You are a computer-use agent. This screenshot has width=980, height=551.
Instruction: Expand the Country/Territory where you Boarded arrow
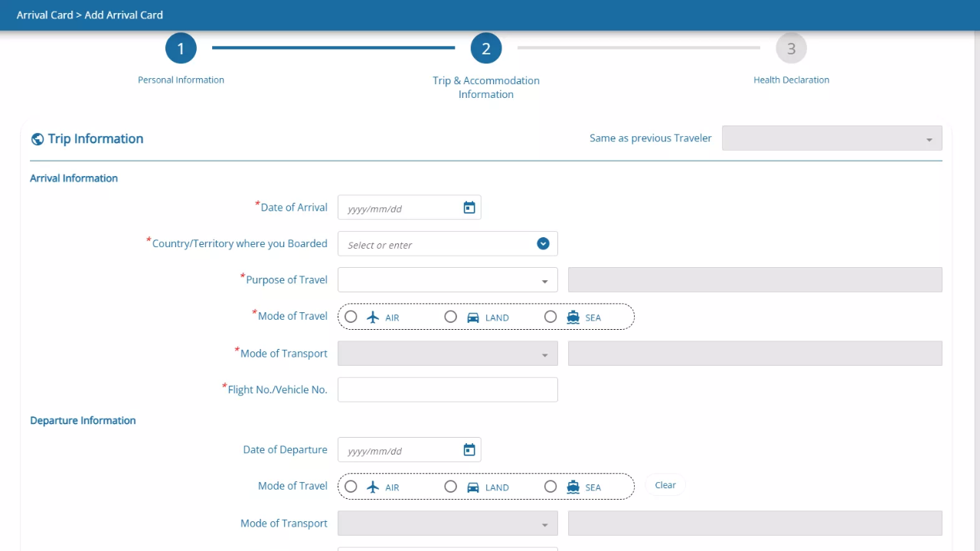point(543,243)
